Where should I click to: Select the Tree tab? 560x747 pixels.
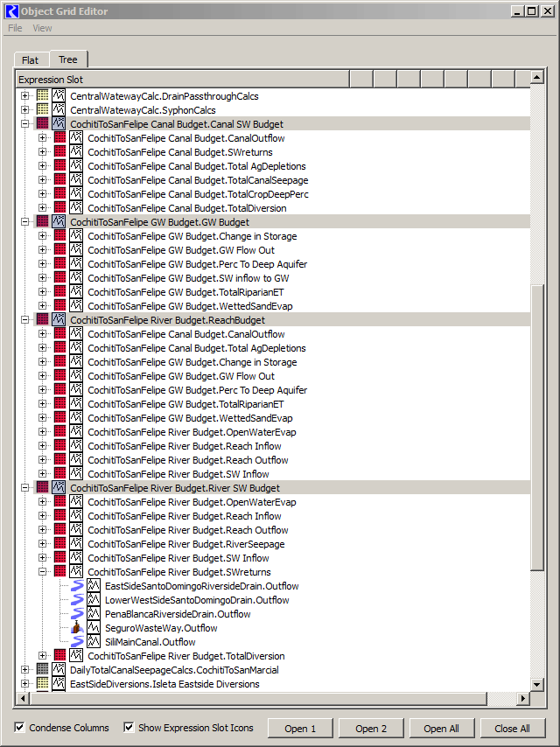(x=68, y=59)
